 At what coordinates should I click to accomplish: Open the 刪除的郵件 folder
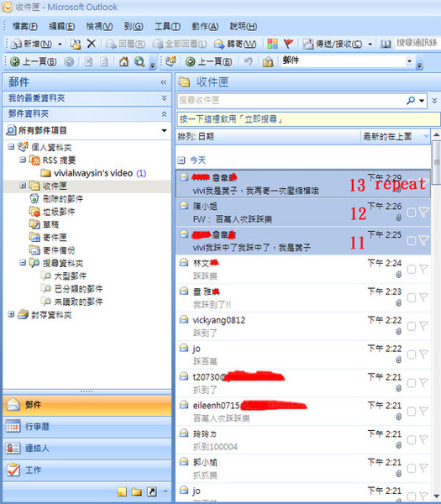coord(56,198)
